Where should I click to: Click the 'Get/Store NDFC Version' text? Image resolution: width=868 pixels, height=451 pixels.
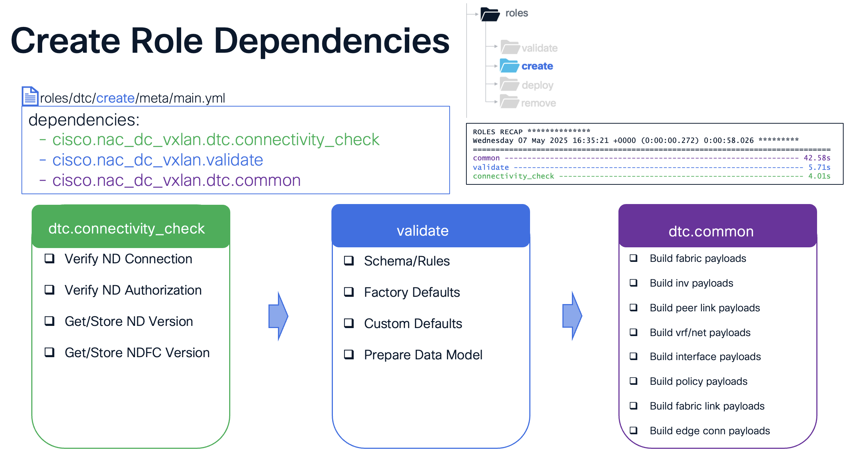(x=137, y=353)
